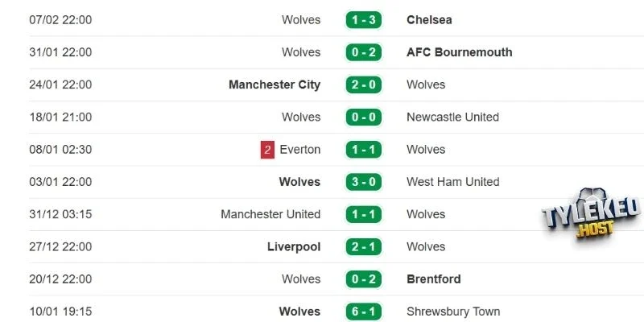Screen dimensions: 644x322
Task: Click the West Ham United team name
Action: (x=452, y=182)
